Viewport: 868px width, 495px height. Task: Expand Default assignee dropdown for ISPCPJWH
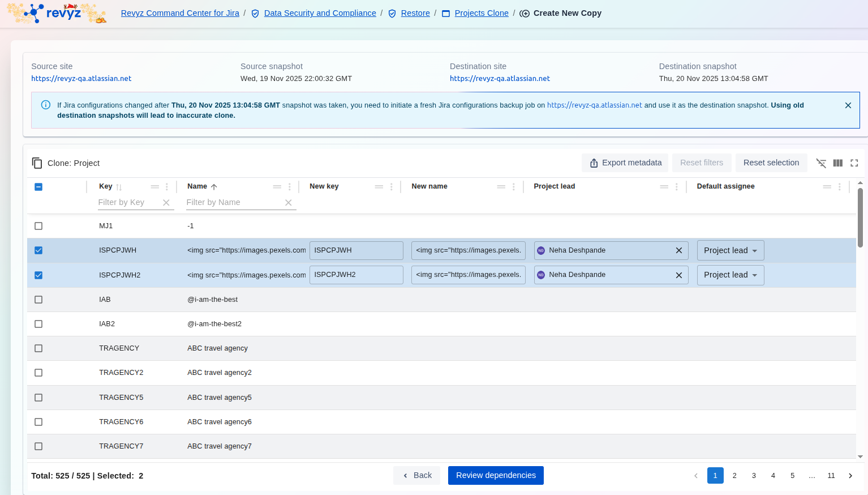pyautogui.click(x=730, y=250)
